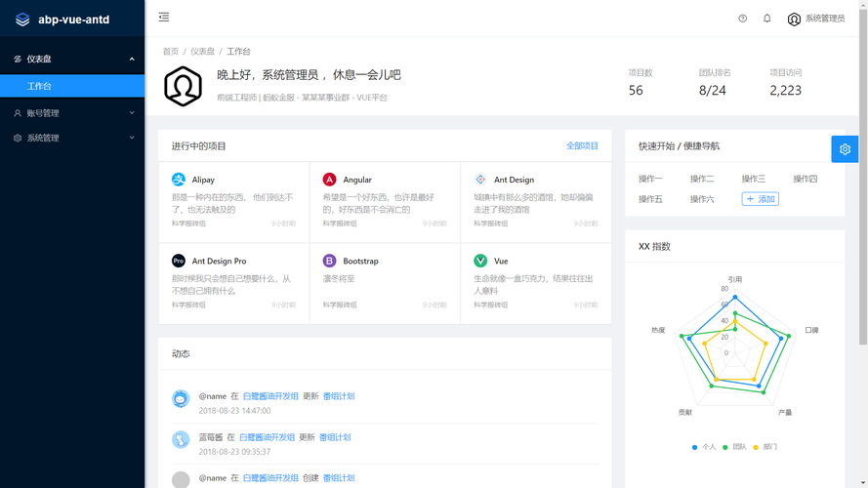Open the Alipay project title
Screen dimensions: 868x488
point(203,180)
